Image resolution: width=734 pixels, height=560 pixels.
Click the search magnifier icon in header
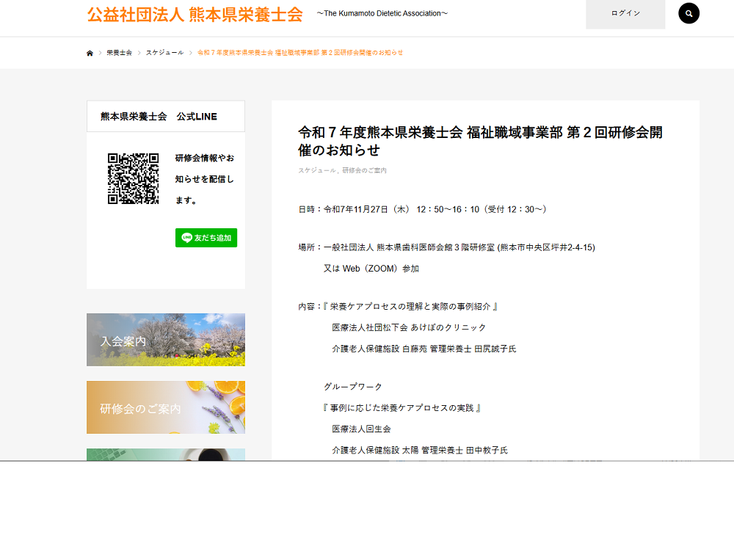[x=688, y=13]
